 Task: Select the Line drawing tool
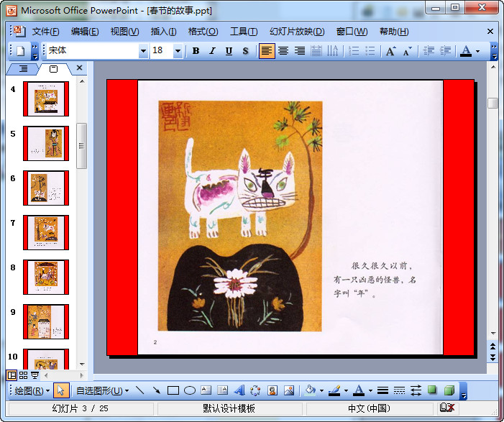(139, 391)
